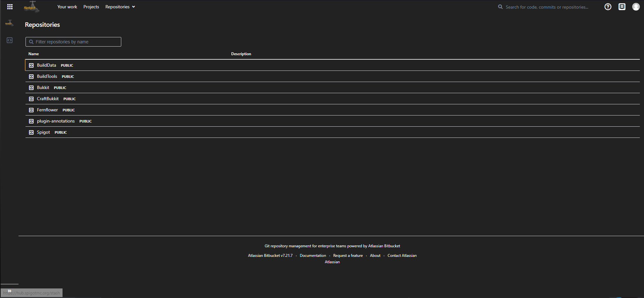Click the Fernflower repository icon
This screenshot has height=298, width=644.
[31, 110]
